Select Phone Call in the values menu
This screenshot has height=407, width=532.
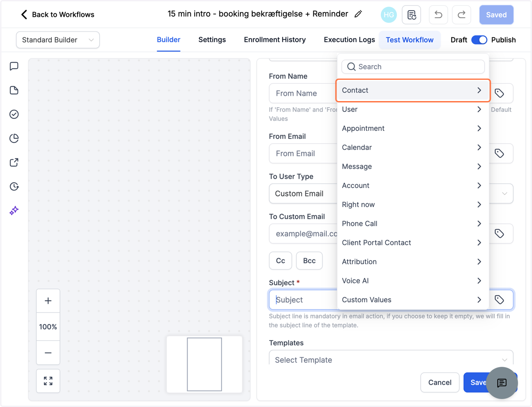(413, 224)
